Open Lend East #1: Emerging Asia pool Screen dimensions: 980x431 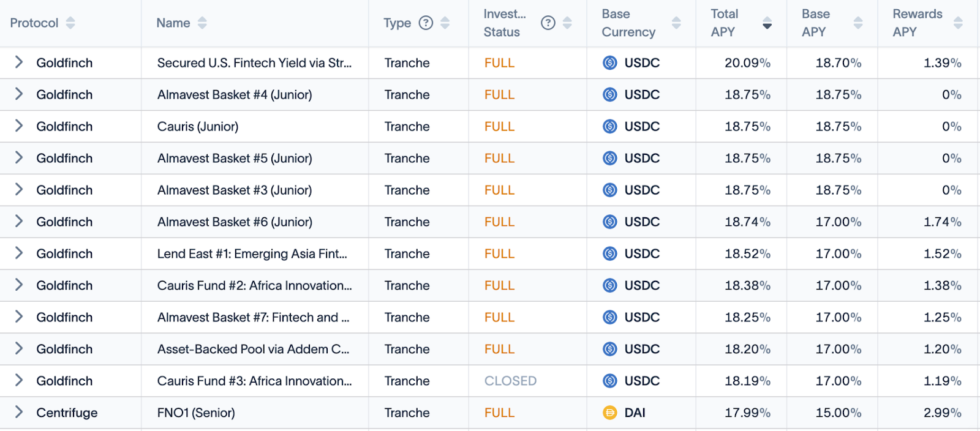[x=252, y=254]
